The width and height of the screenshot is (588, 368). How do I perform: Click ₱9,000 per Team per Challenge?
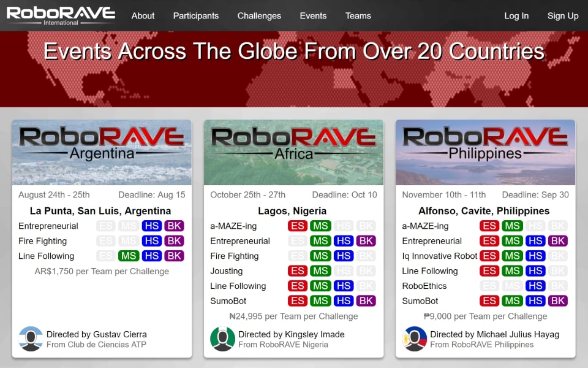[x=485, y=316]
